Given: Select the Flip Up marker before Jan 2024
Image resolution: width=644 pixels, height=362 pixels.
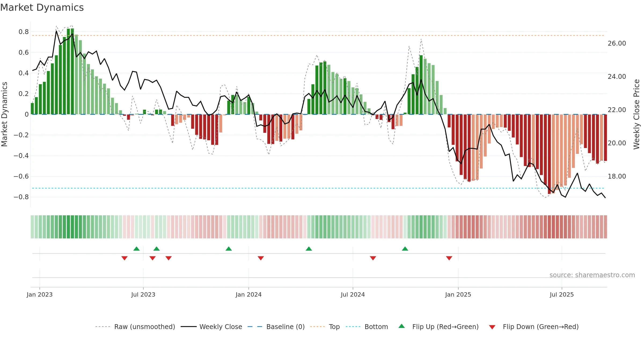Looking at the screenshot, I should click(229, 249).
